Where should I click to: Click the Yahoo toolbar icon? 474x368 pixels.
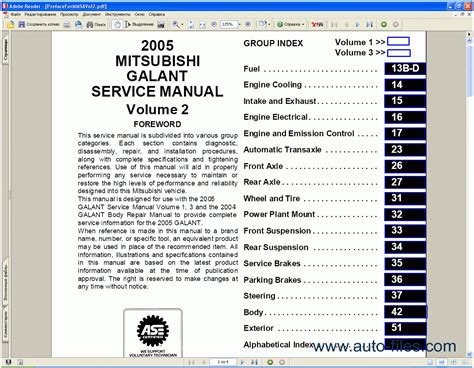pyautogui.click(x=317, y=24)
